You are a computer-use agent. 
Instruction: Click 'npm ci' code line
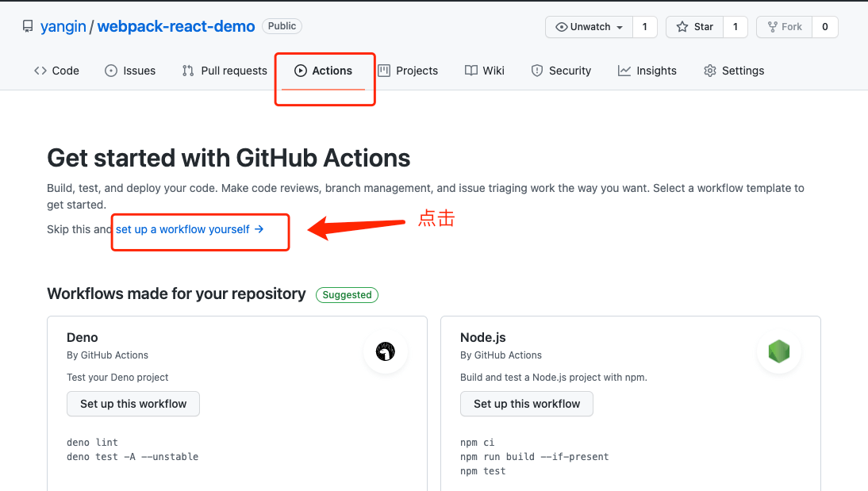tap(477, 443)
